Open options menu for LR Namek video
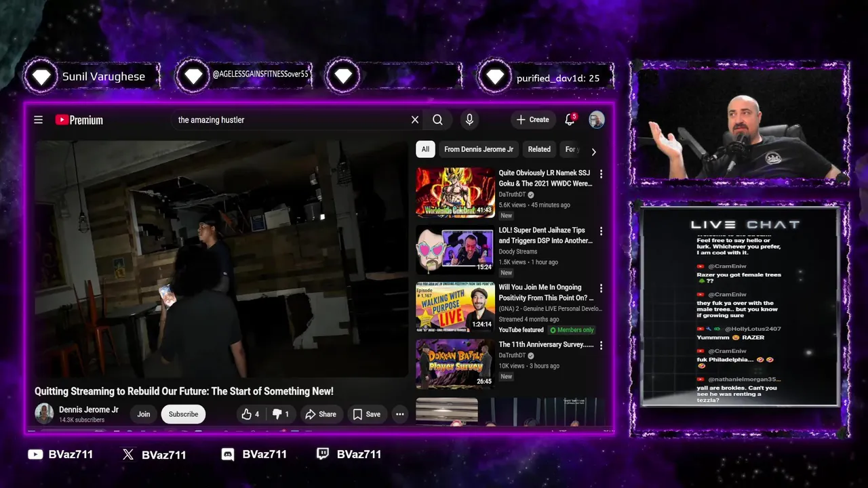The width and height of the screenshot is (868, 488). (601, 174)
